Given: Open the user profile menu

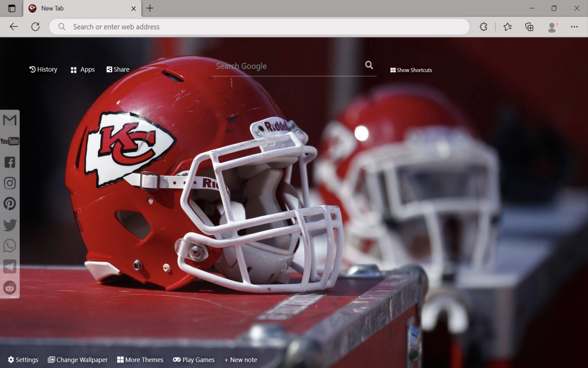Looking at the screenshot, I should pyautogui.click(x=552, y=27).
